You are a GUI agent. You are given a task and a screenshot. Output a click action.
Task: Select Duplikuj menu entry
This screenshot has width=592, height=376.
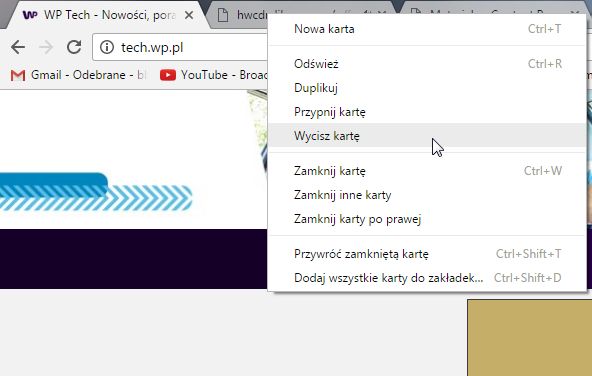coord(427,88)
